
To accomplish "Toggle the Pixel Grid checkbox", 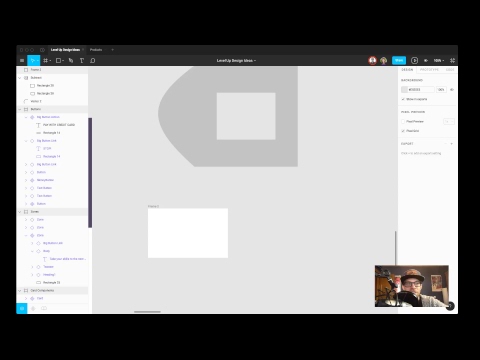I will (x=403, y=131).
